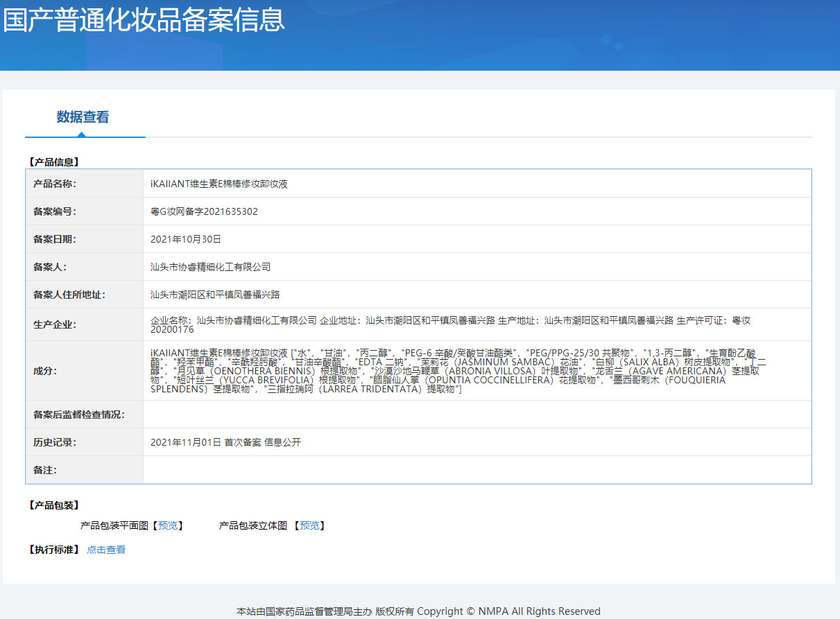
Task: Select the ingredient list text
Action: coord(458,371)
